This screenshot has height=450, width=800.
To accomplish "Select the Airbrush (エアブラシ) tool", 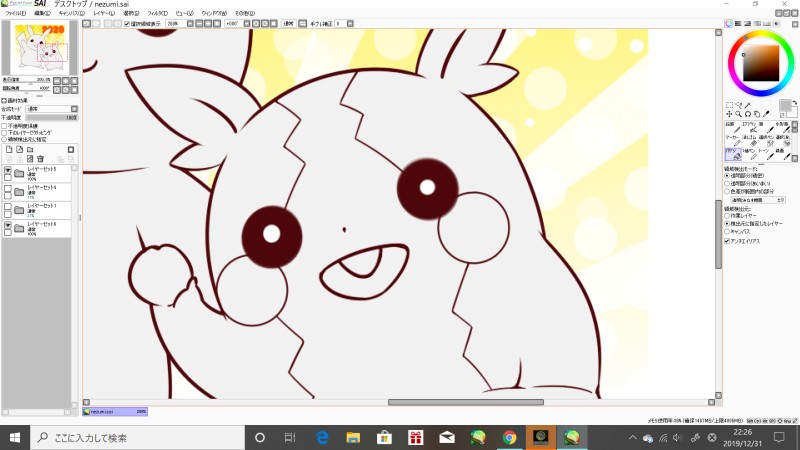I will point(749,128).
